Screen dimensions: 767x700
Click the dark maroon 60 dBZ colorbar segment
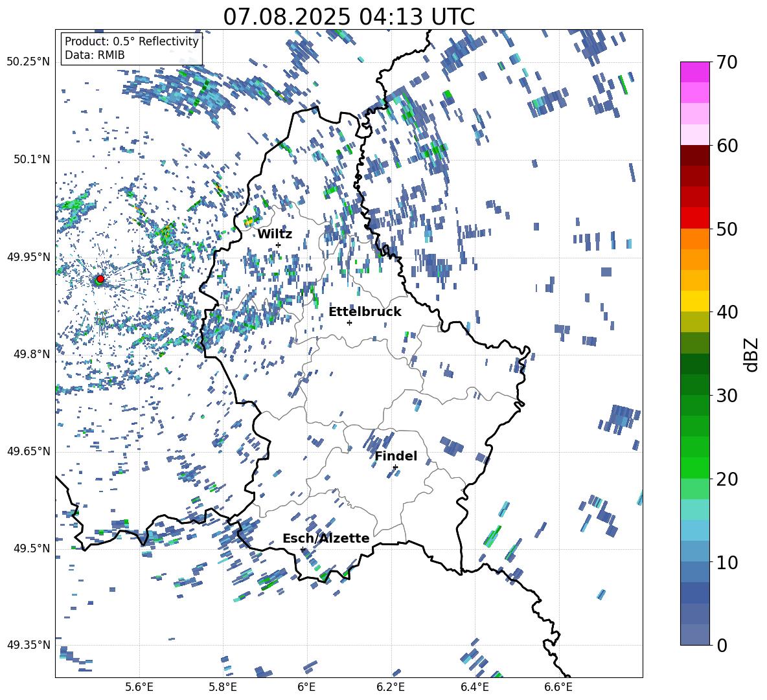[694, 155]
